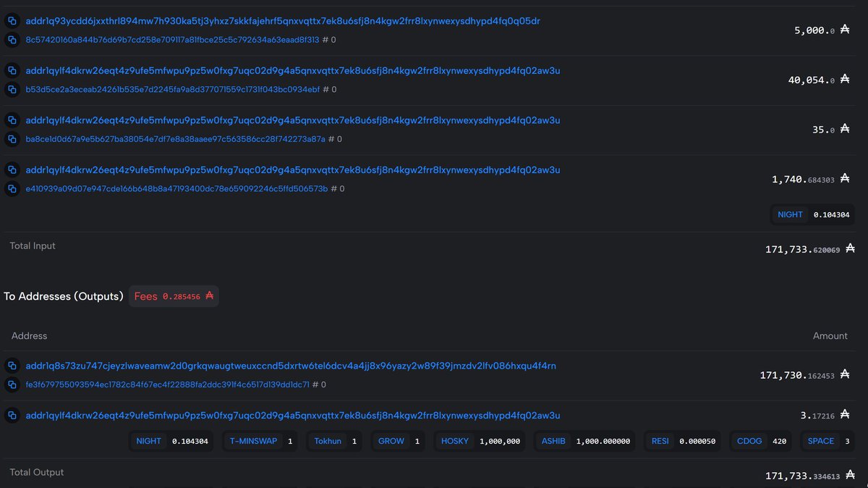The width and height of the screenshot is (868, 488).
Task: Open transaction ba8ce1d0d67a9e5b627b
Action: point(175,139)
